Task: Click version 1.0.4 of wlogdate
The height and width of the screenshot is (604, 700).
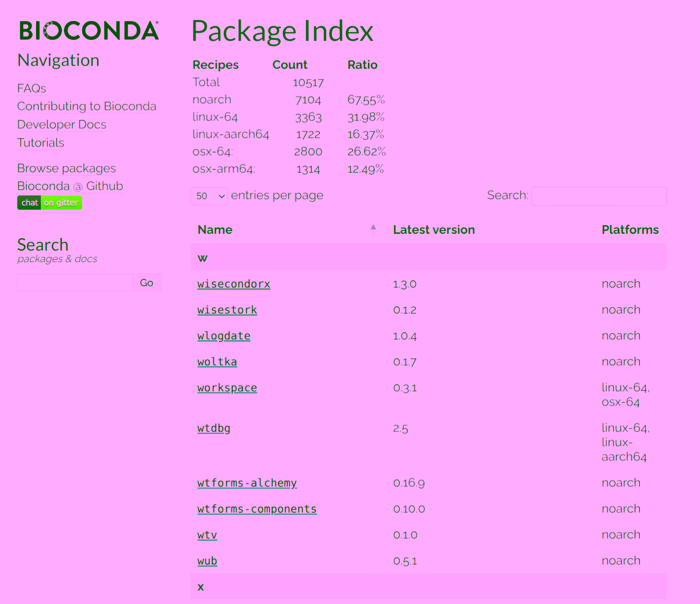Action: coord(405,336)
